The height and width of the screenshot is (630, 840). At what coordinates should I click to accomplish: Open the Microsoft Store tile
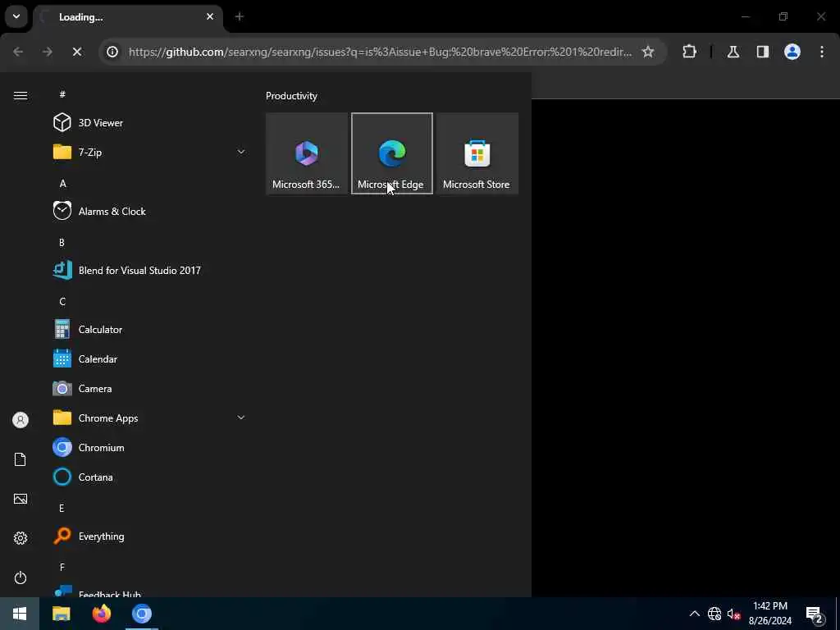[477, 153]
